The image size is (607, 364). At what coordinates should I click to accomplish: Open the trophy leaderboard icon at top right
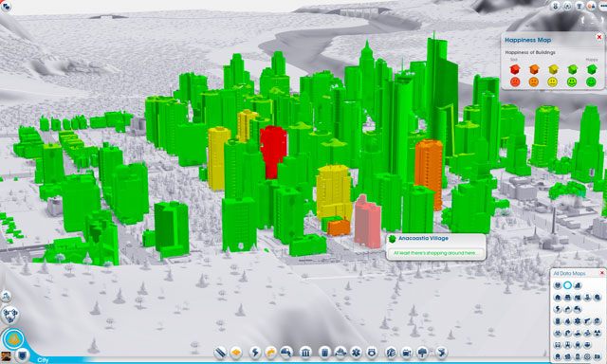point(579,6)
